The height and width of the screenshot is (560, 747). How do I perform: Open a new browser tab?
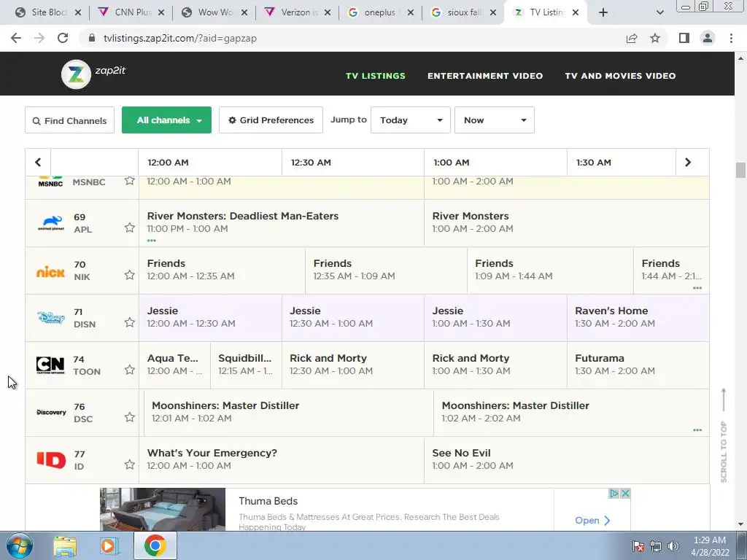[603, 12]
